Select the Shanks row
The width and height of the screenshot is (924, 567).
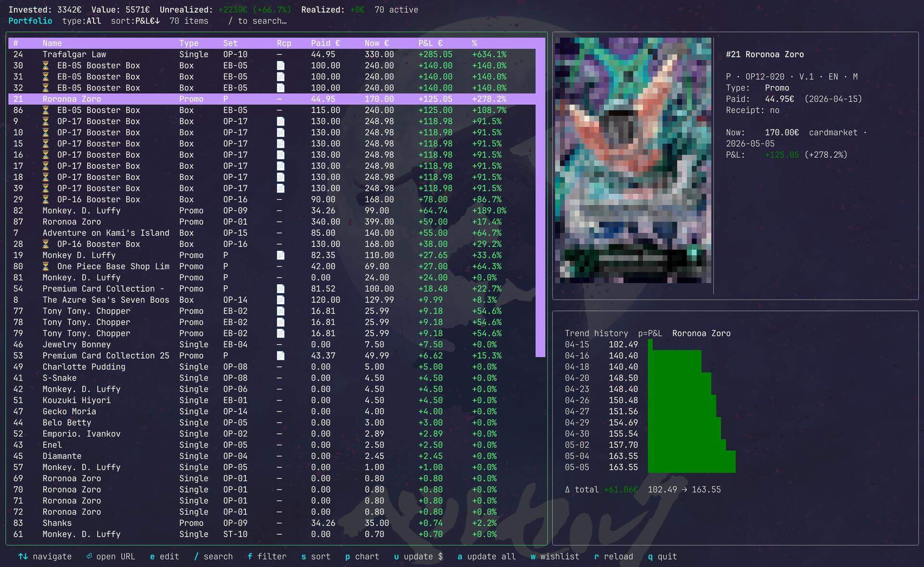272,523
